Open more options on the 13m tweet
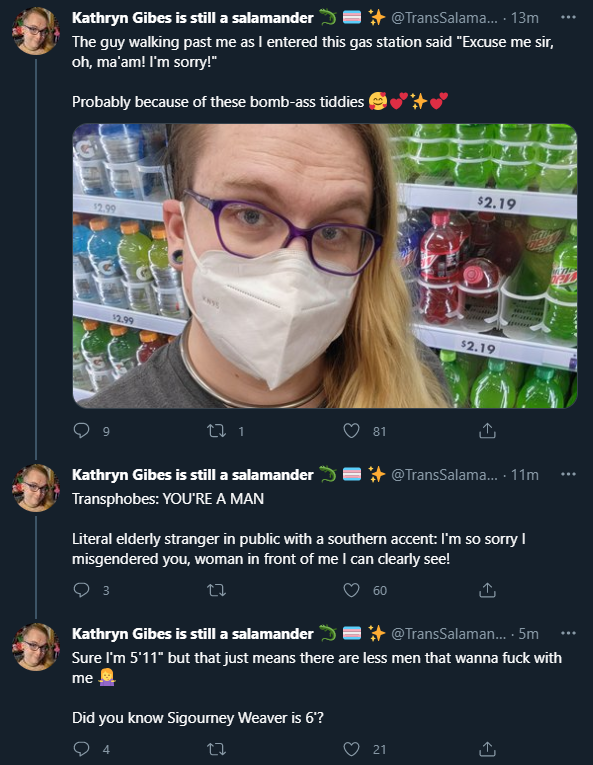 568,17
